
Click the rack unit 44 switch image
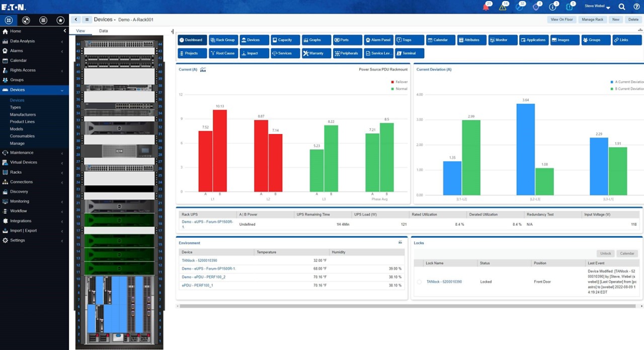click(119, 44)
